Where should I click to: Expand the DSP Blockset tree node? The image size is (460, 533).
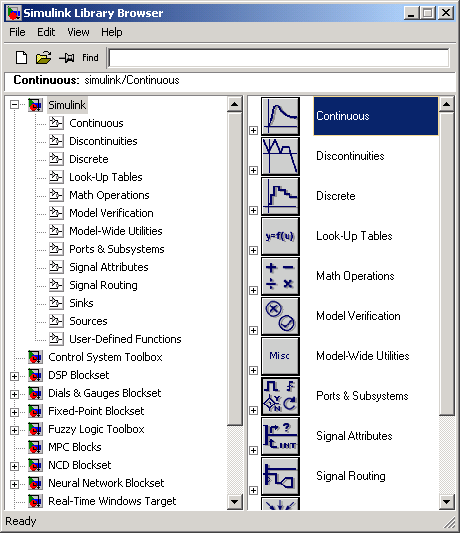[x=14, y=376]
